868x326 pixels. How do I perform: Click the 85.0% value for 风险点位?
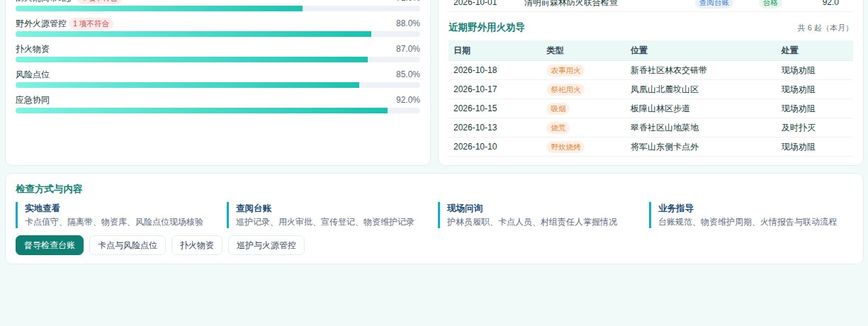pos(408,74)
